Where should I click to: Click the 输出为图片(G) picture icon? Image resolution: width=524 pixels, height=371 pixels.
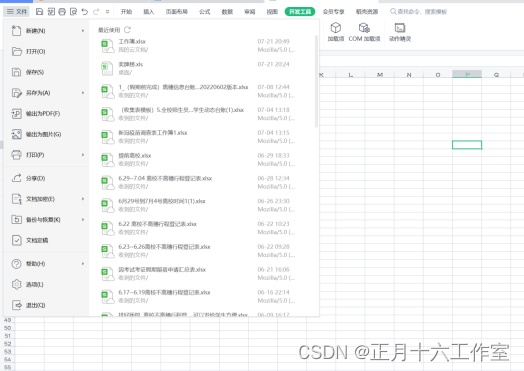[16, 134]
